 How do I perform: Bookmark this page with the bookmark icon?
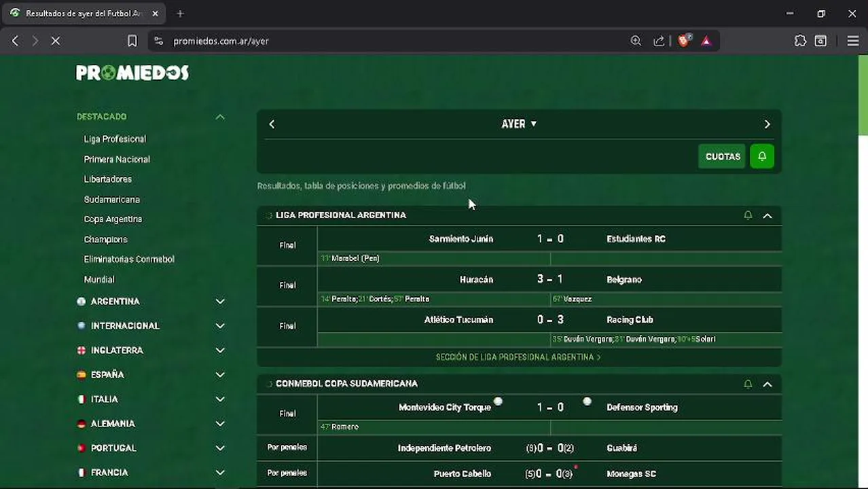(x=132, y=41)
